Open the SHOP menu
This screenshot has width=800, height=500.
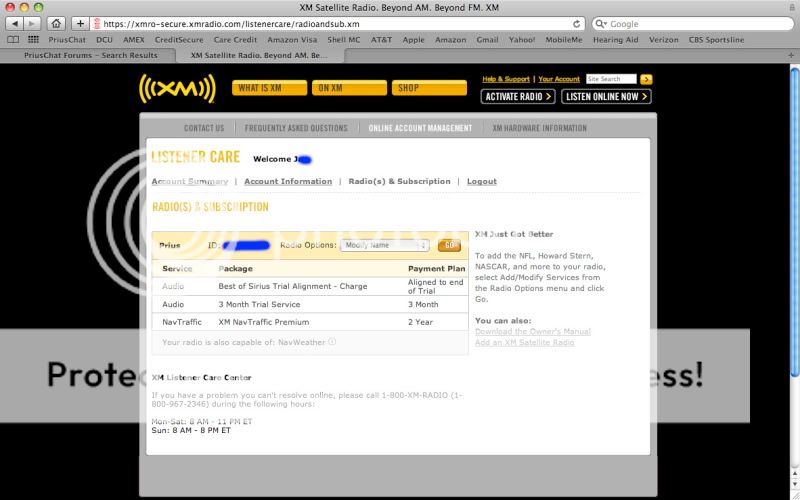pos(429,88)
